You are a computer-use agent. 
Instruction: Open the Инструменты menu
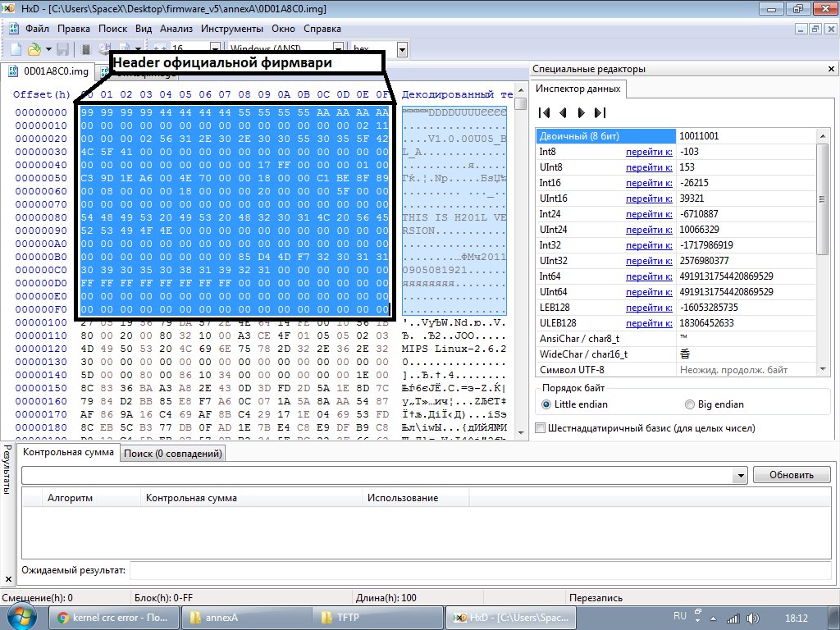pos(232,29)
